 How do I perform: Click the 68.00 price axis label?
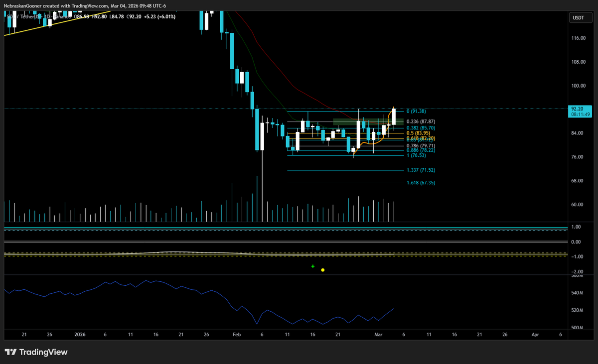tap(578, 181)
